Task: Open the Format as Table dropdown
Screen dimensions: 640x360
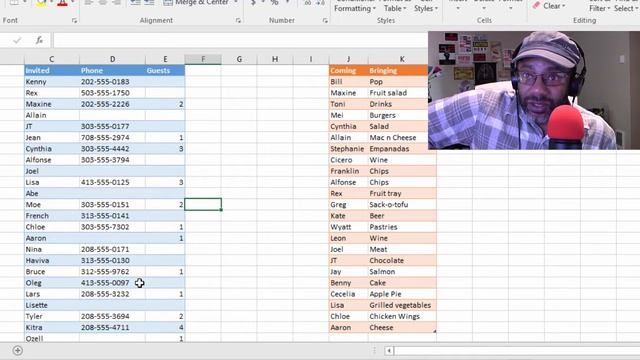Action: tap(395, 6)
